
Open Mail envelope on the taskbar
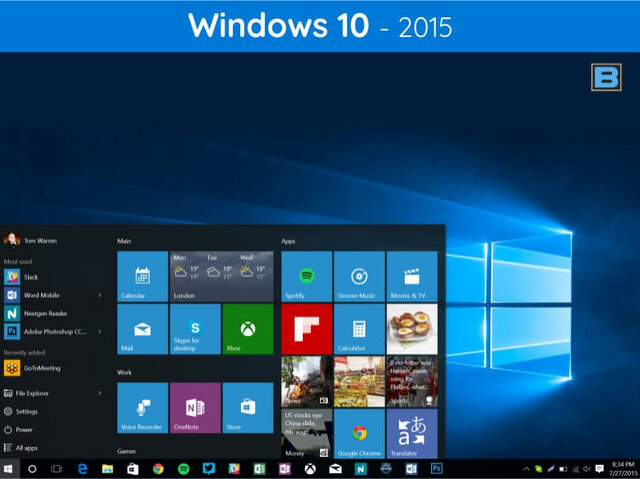click(x=336, y=469)
